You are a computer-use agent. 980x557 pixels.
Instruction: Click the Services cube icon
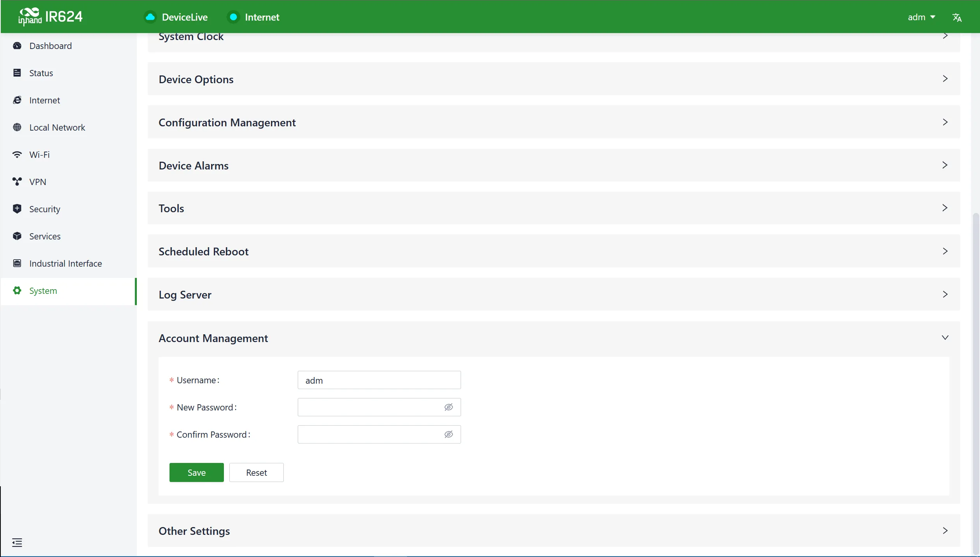coord(17,236)
